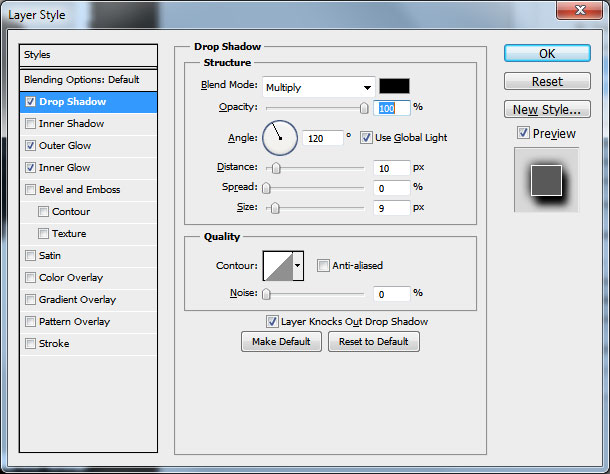Click the Spread value field
This screenshot has height=474, width=610.
point(392,188)
